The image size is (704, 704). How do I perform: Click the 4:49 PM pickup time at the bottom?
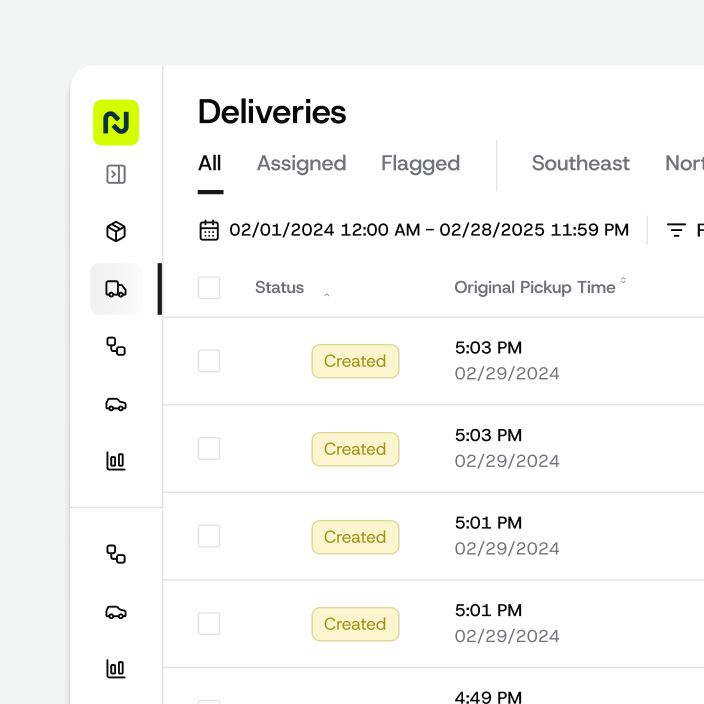click(x=488, y=697)
